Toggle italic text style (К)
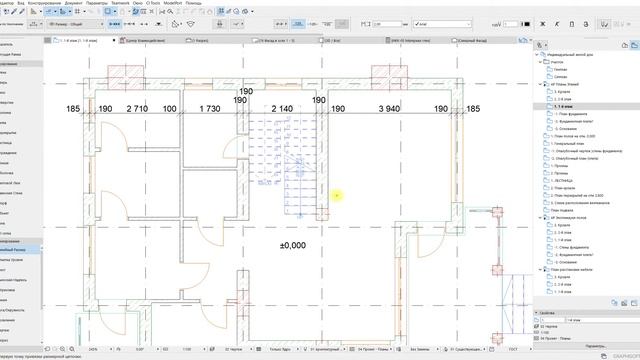The height and width of the screenshot is (360, 640). coord(557,24)
